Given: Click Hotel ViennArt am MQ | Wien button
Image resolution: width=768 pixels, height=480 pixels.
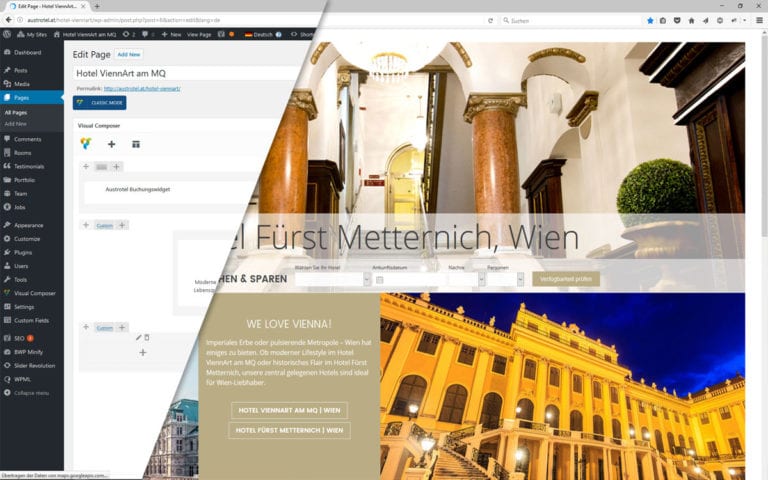Looking at the screenshot, I should (289, 410).
